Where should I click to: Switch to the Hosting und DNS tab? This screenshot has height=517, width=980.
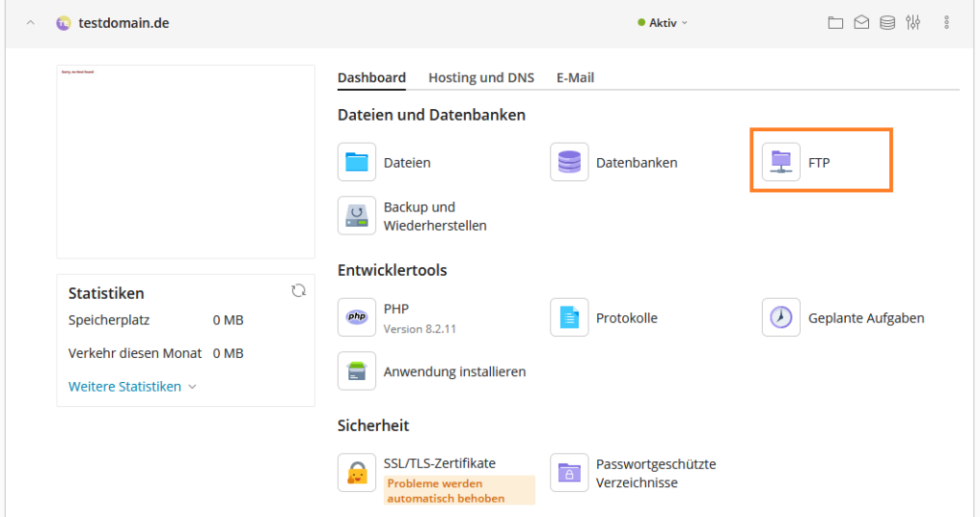(481, 78)
